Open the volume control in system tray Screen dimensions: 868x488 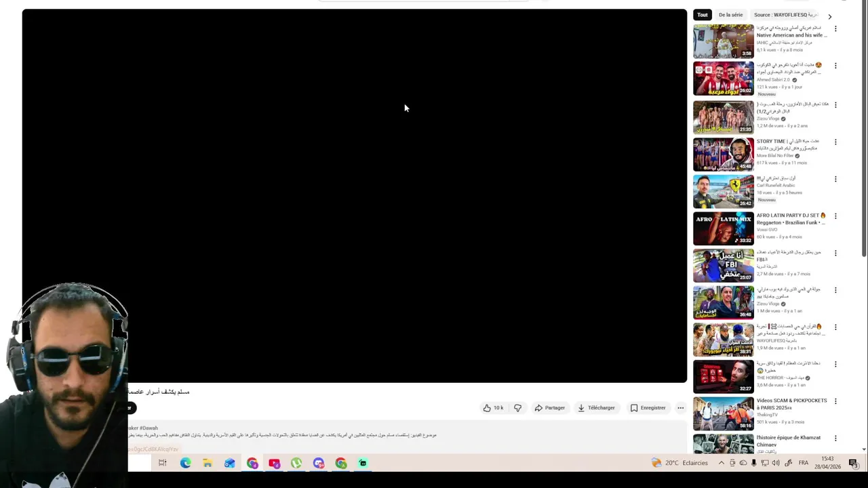776,463
